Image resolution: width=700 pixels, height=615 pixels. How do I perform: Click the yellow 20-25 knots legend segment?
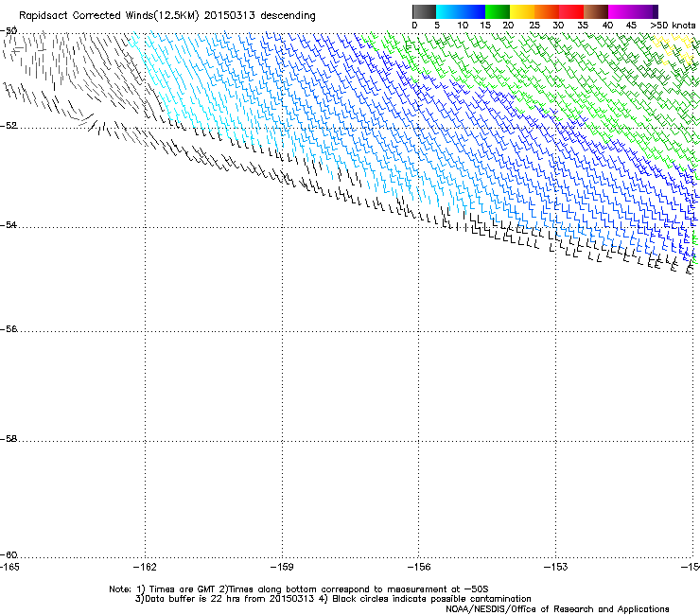(x=522, y=11)
